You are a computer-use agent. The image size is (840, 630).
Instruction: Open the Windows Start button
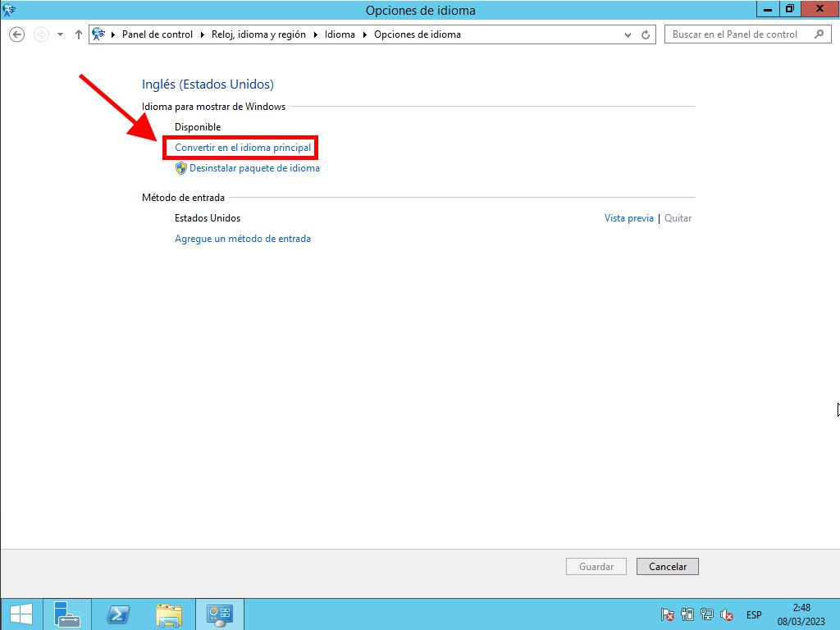tap(21, 614)
